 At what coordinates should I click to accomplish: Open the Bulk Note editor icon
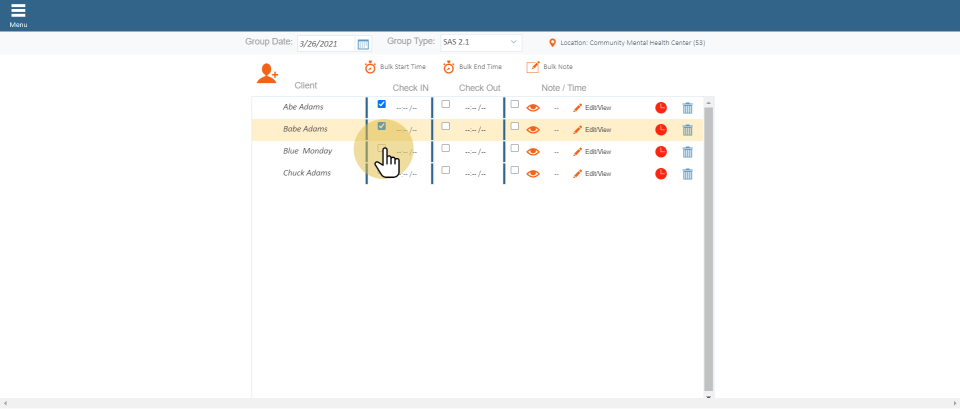[x=533, y=67]
